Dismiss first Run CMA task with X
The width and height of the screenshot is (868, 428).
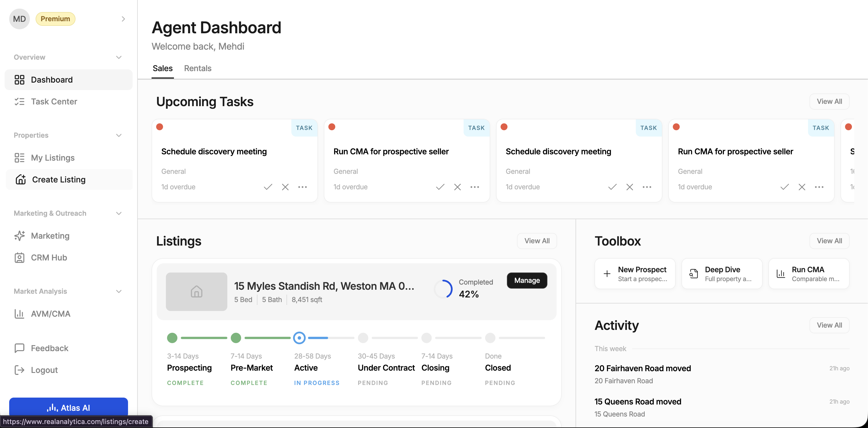[457, 187]
